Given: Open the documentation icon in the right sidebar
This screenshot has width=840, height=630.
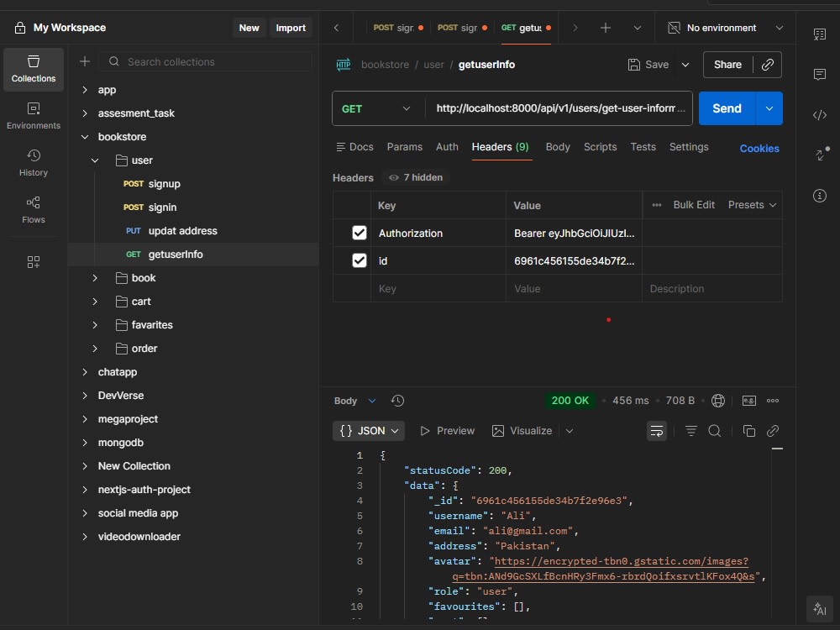Looking at the screenshot, I should tap(820, 34).
